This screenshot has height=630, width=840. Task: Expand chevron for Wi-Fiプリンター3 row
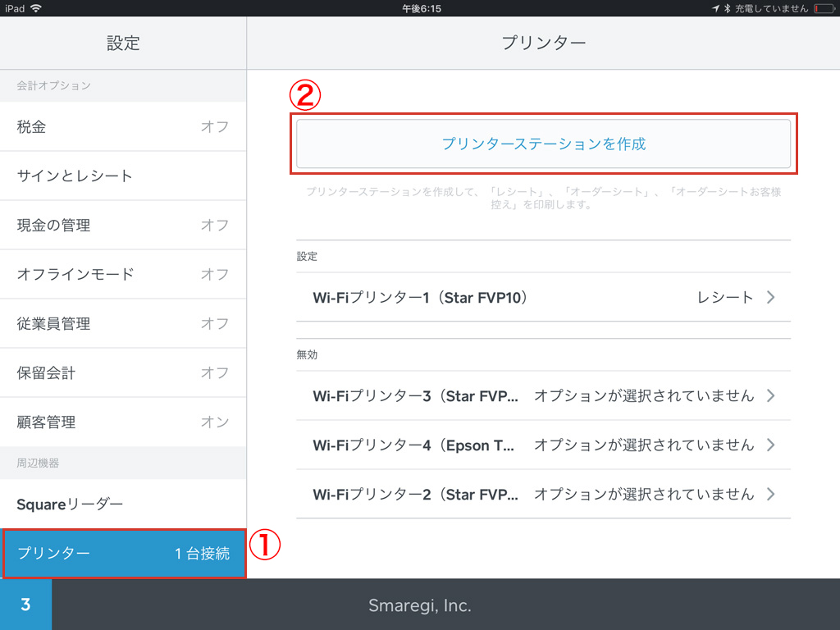pyautogui.click(x=770, y=396)
